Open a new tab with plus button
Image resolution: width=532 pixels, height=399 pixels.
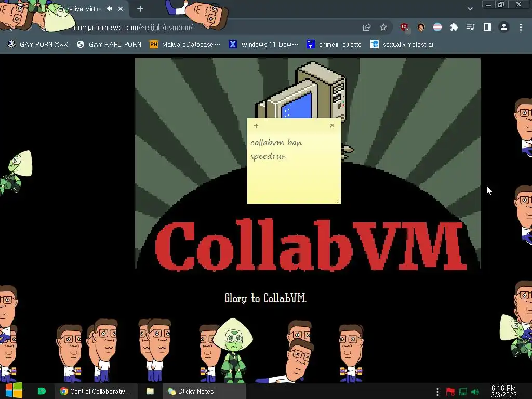click(140, 9)
